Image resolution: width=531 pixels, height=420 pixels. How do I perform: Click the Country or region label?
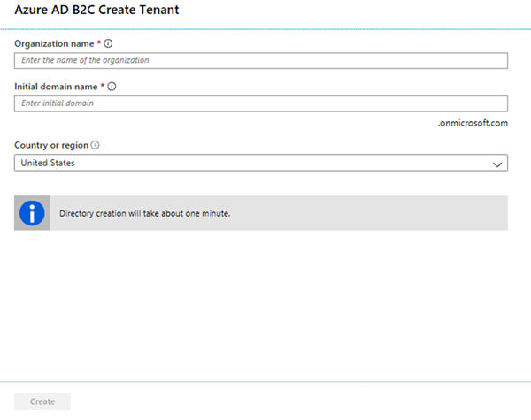(51, 145)
